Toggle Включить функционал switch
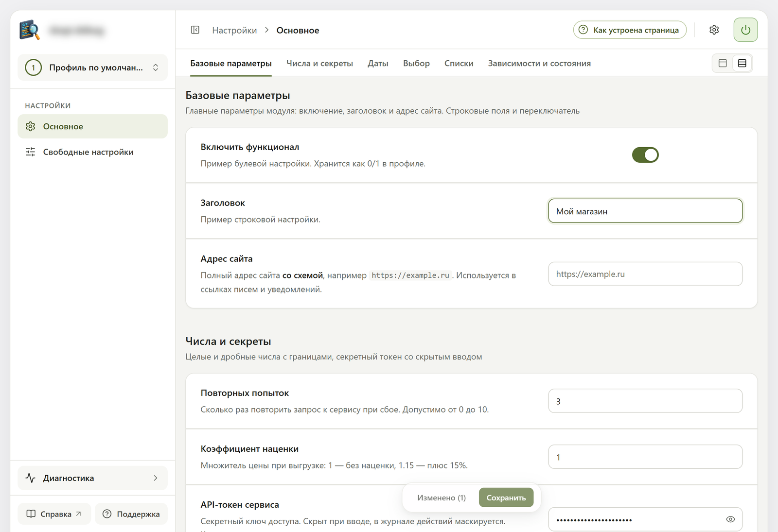The width and height of the screenshot is (778, 532). [645, 155]
